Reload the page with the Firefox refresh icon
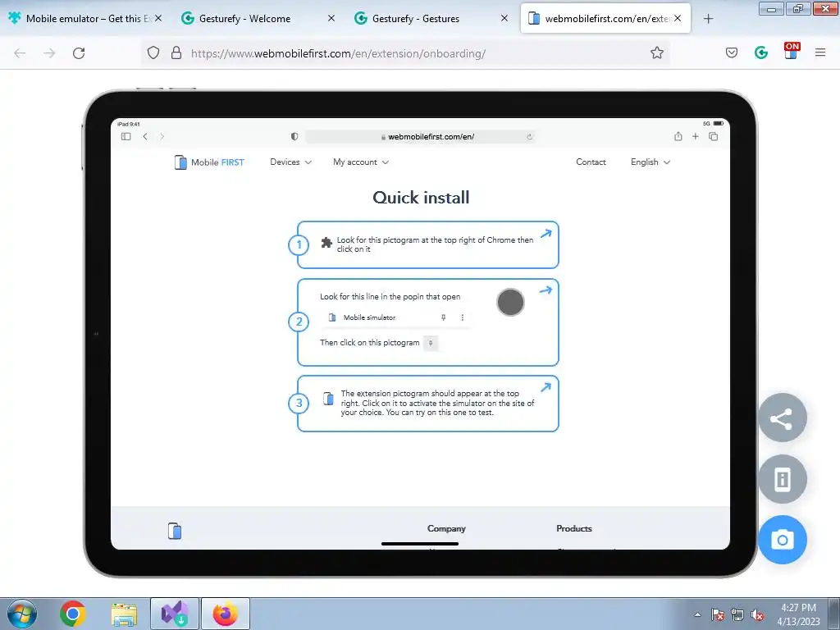This screenshot has height=630, width=840. 79,53
